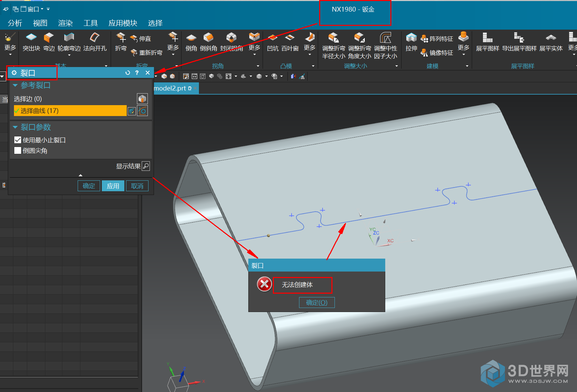The image size is (577, 392).
Task: Click the 裂口 dialog settings gear
Action: click(14, 73)
